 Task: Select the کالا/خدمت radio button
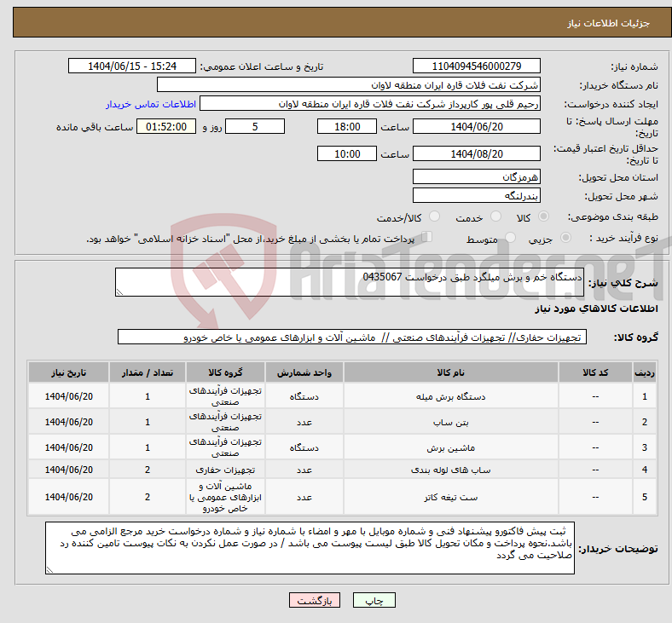pyautogui.click(x=435, y=216)
